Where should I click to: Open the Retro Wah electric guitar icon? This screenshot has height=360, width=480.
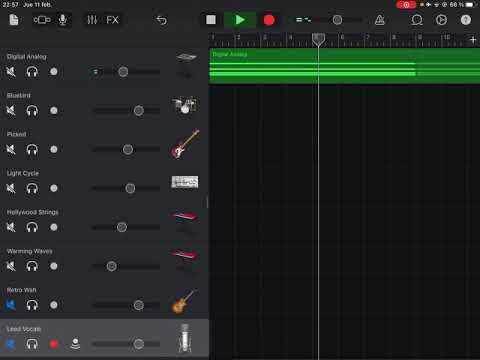tap(184, 301)
